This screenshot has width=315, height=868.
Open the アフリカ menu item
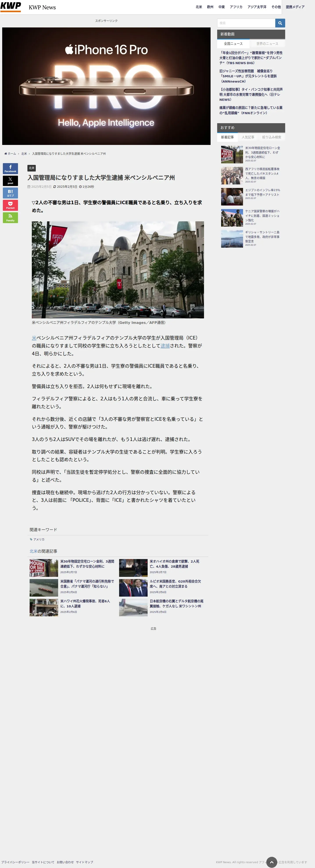click(x=236, y=7)
